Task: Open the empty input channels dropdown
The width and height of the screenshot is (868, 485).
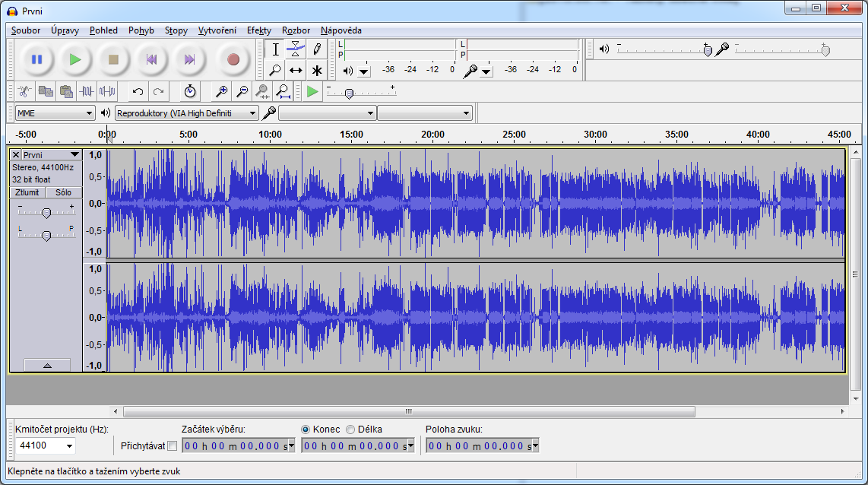Action: coord(425,113)
